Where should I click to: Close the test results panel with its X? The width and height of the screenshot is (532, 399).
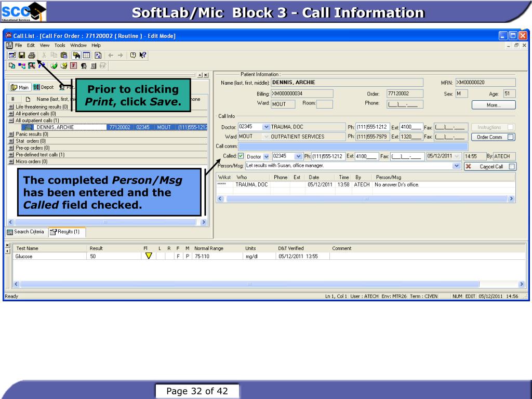point(8,245)
